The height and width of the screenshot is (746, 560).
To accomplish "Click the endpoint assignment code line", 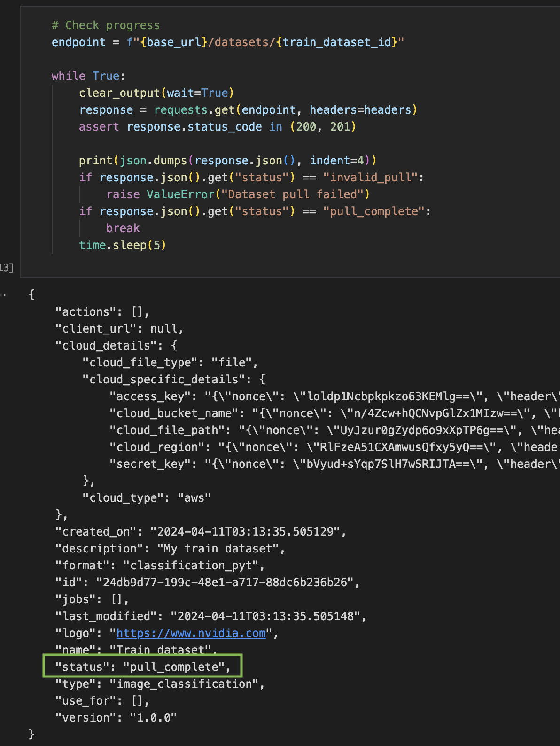I will point(228,42).
